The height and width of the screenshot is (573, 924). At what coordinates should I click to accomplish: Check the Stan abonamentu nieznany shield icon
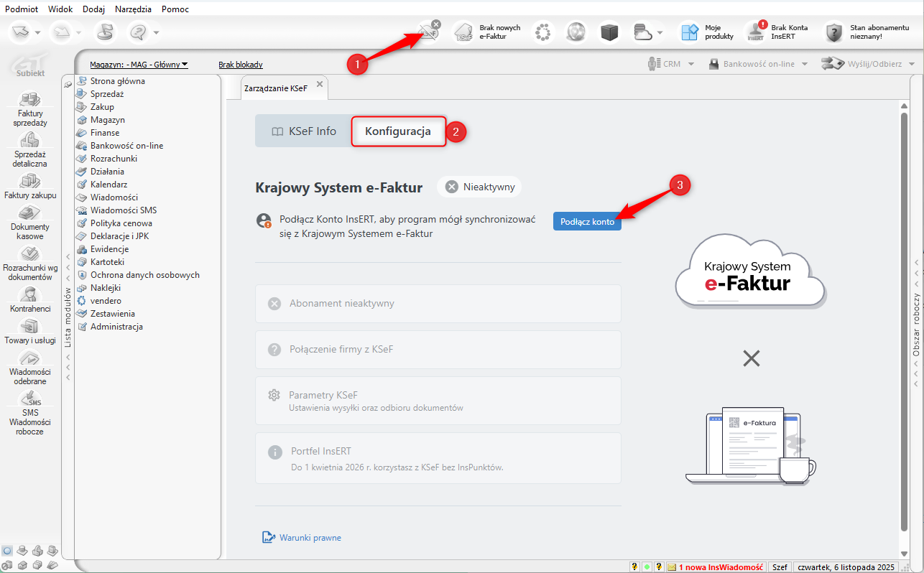point(833,32)
